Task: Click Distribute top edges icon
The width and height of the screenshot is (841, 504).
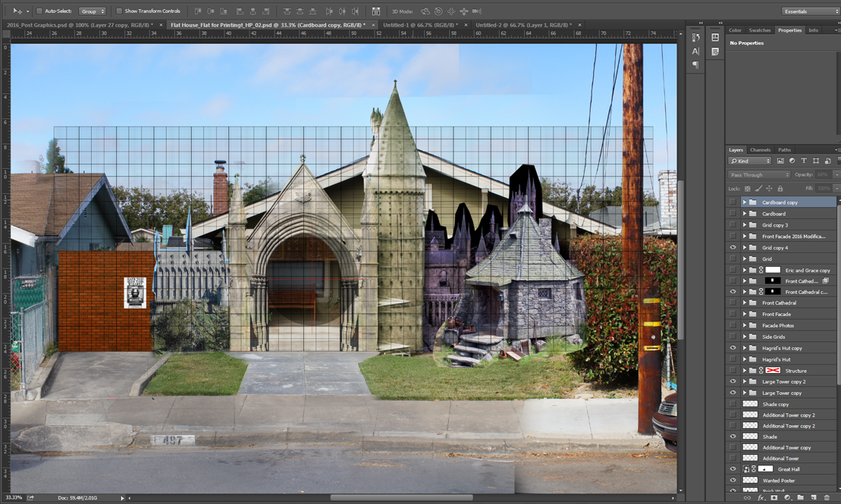Action: click(x=287, y=11)
